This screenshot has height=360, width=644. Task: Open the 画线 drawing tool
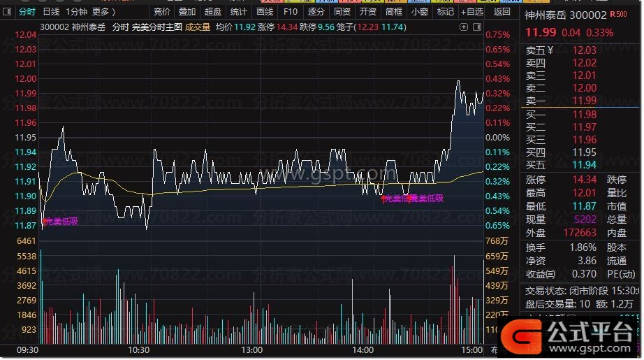(x=264, y=12)
